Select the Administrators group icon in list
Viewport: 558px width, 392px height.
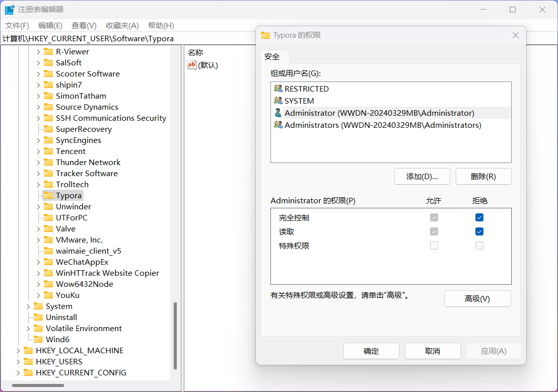click(x=278, y=125)
